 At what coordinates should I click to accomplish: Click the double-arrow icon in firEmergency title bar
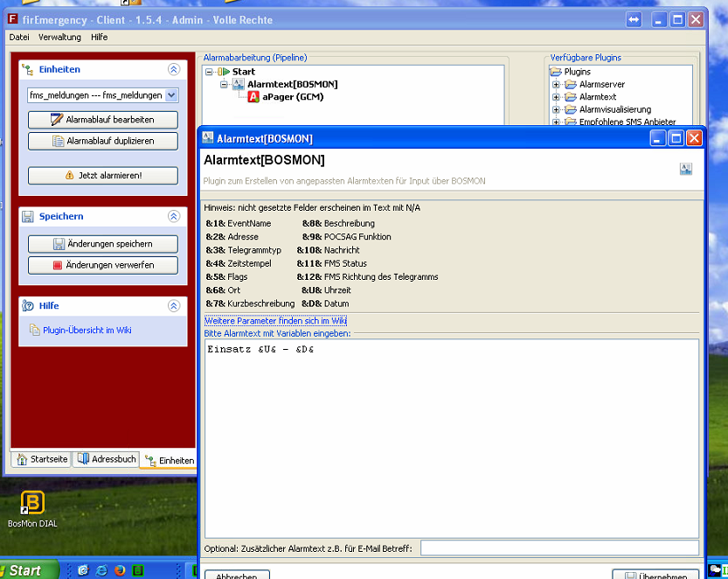pyautogui.click(x=634, y=19)
